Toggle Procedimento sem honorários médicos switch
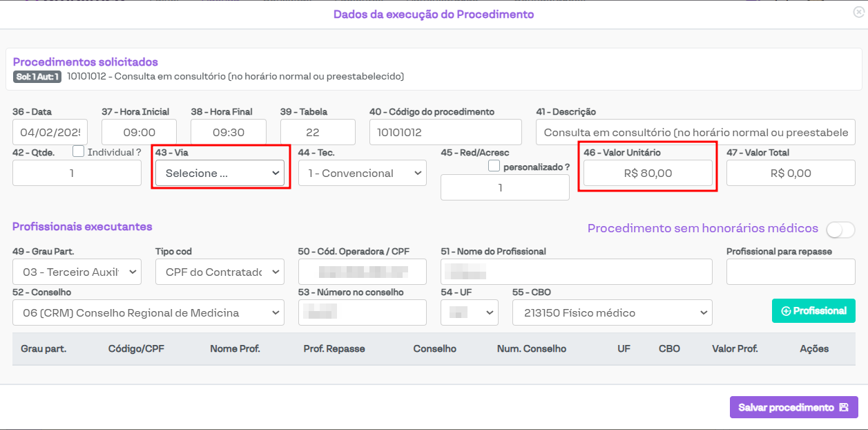 pos(840,230)
